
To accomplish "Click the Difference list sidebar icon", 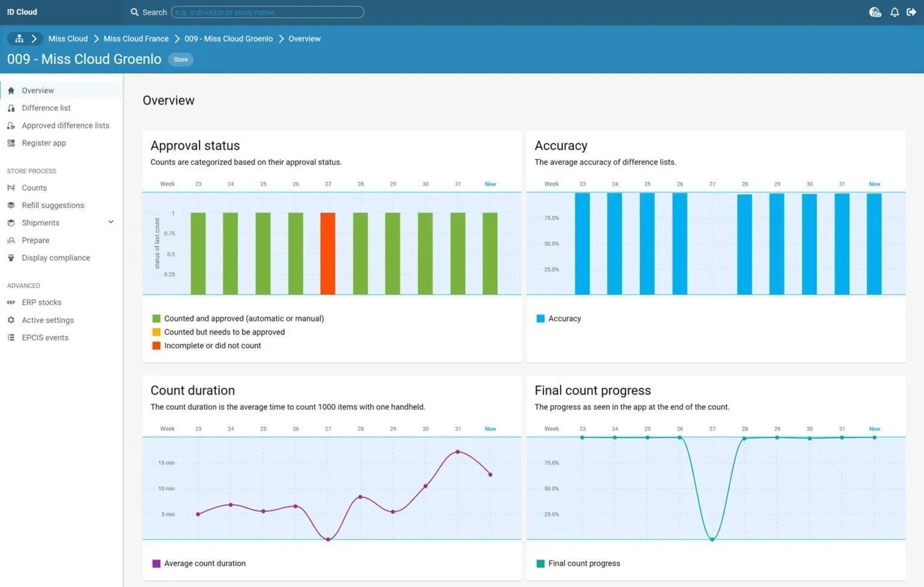I will [x=11, y=108].
